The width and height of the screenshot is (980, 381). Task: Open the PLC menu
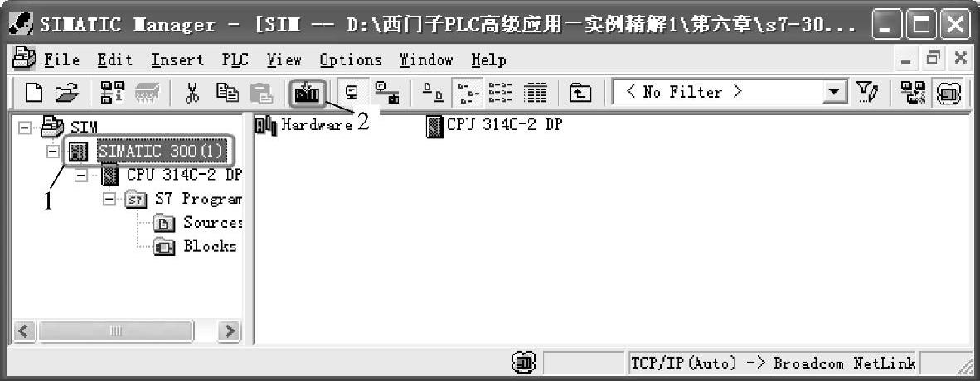click(235, 60)
